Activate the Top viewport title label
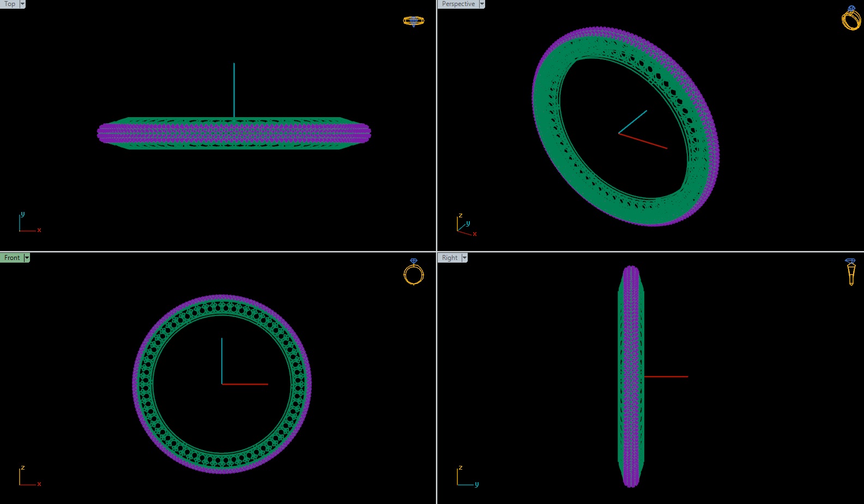The width and height of the screenshot is (864, 504). click(10, 4)
